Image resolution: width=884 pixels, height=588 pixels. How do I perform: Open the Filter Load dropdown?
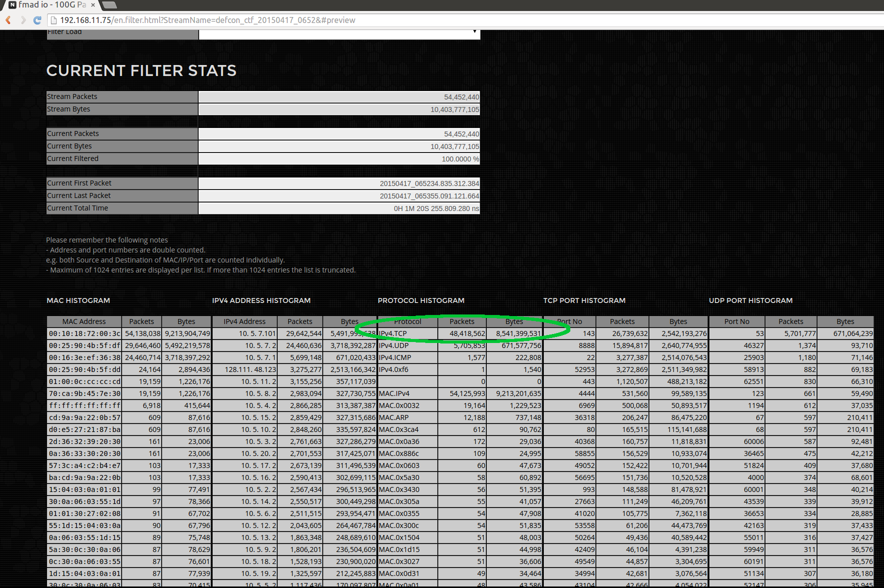tap(474, 31)
